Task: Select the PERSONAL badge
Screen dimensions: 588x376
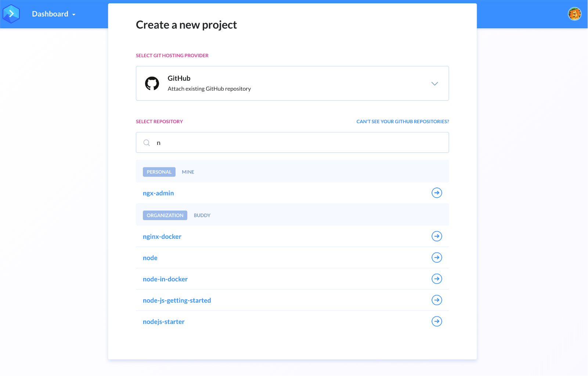Action: (159, 172)
